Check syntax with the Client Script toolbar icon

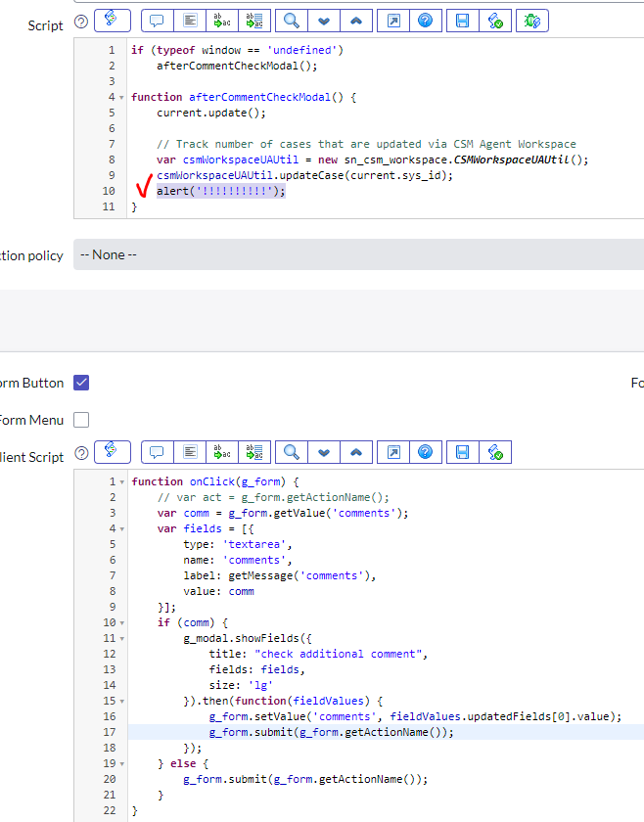pyautogui.click(x=495, y=452)
